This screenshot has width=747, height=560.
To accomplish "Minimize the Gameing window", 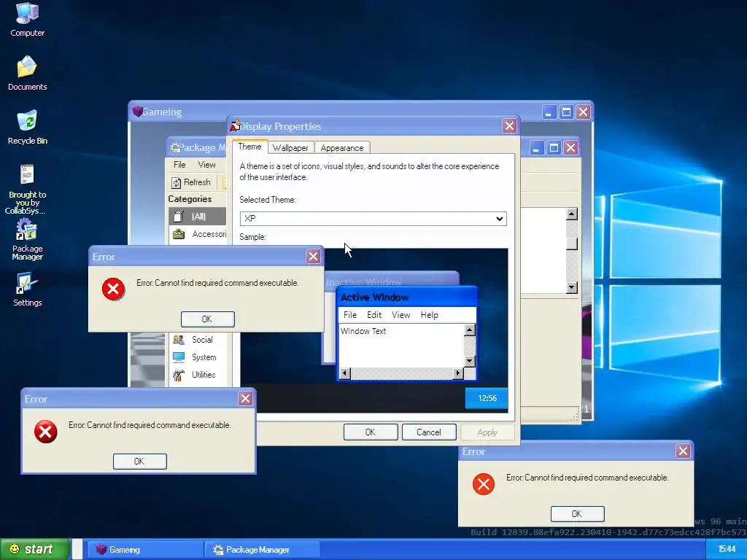I will click(x=549, y=112).
